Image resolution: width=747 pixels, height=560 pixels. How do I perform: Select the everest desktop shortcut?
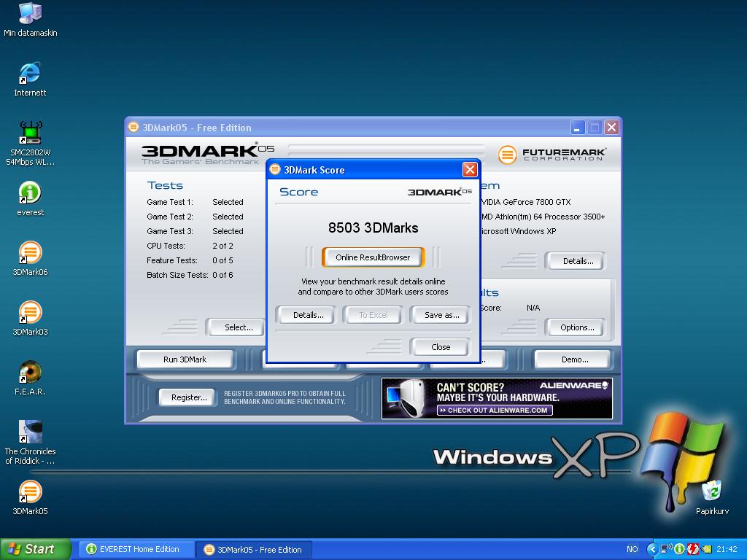click(x=30, y=198)
